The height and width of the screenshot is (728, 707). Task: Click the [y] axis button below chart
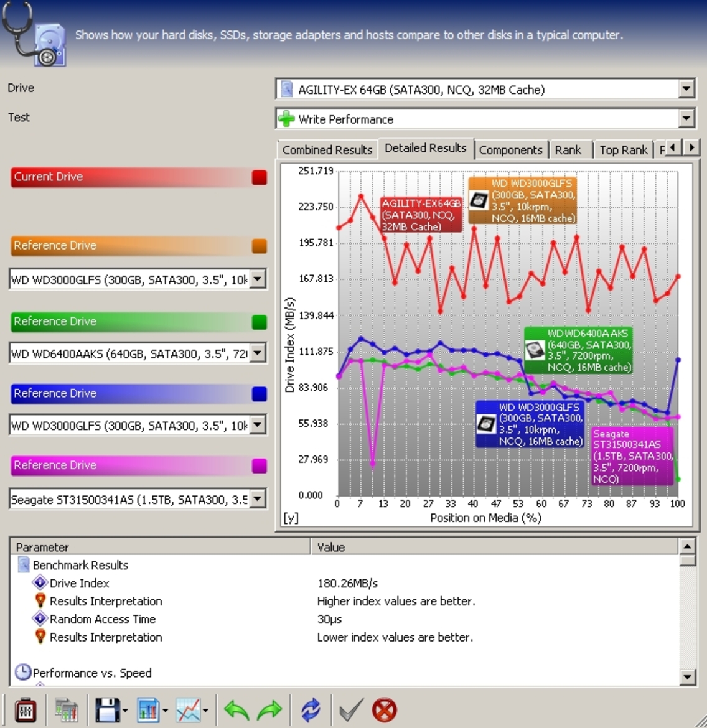point(291,518)
